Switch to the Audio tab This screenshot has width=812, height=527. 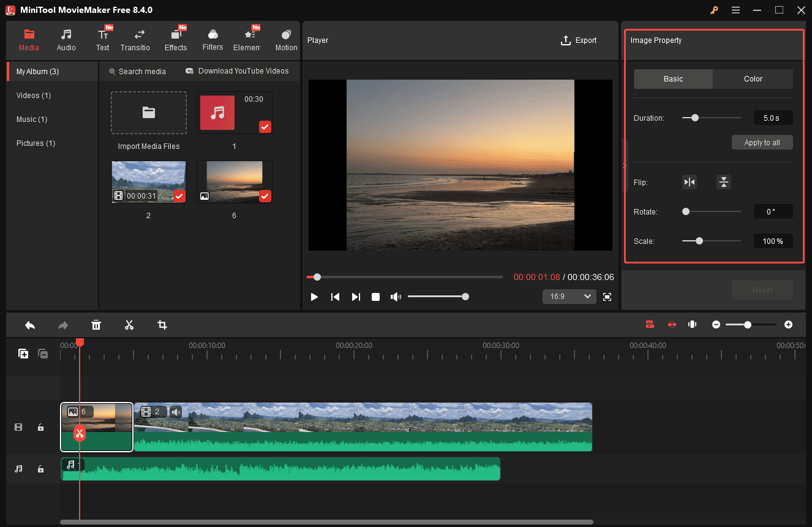[66, 39]
